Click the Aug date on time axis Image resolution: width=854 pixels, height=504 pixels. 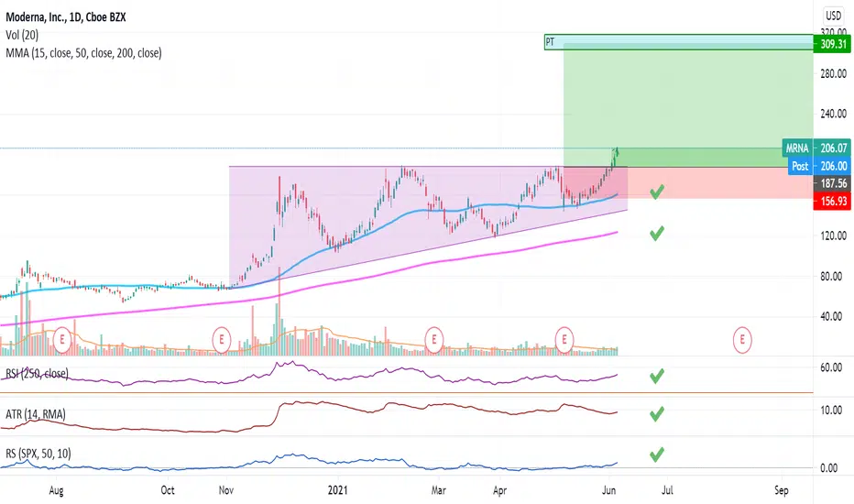tap(56, 490)
